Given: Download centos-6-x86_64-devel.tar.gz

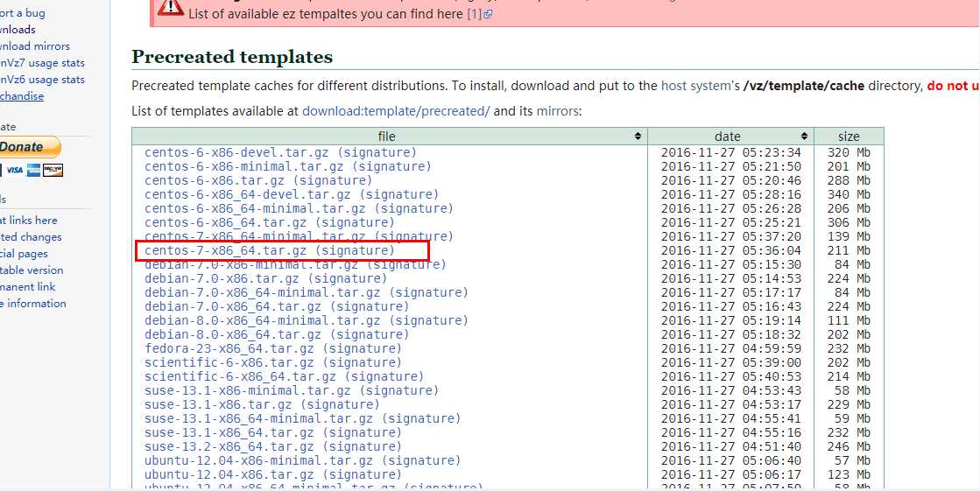Looking at the screenshot, I should click(x=248, y=194).
